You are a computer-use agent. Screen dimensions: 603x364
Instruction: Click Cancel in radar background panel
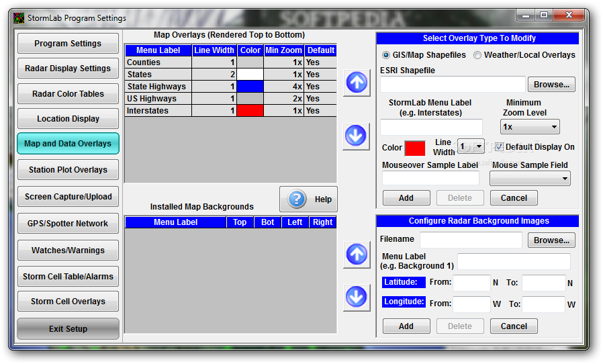point(514,326)
